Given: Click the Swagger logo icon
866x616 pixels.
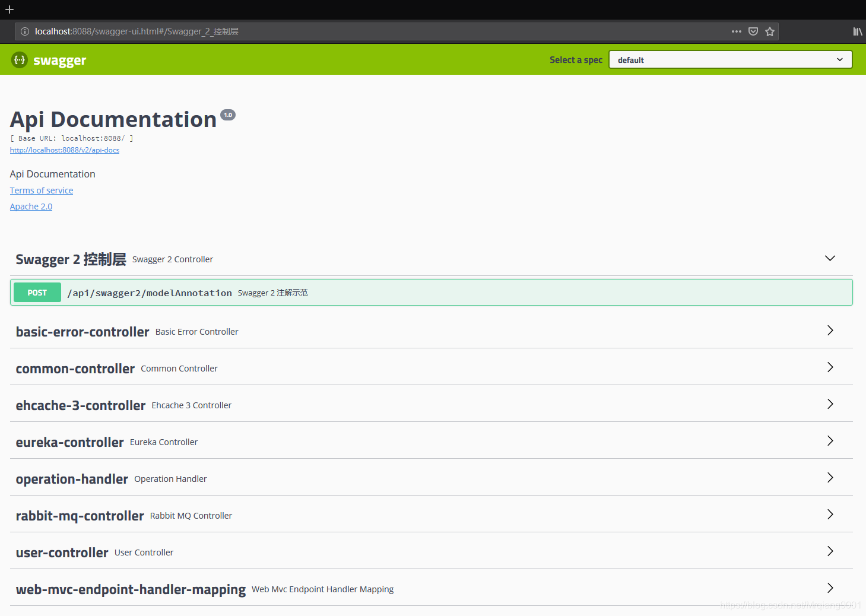Looking at the screenshot, I should tap(20, 60).
